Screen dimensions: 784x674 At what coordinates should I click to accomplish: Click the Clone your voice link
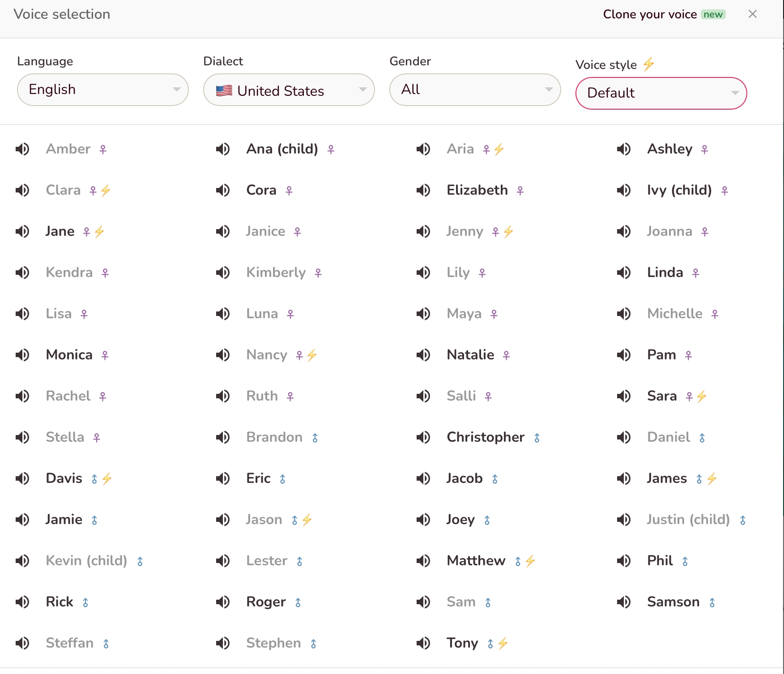pos(650,14)
